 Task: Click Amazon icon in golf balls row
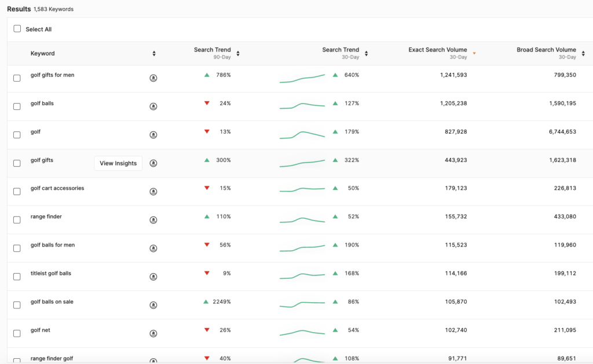[153, 106]
